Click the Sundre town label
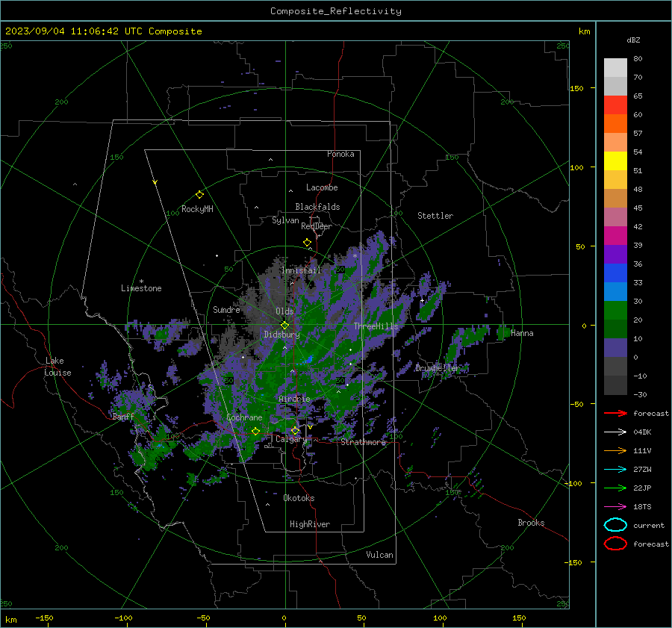672x628 pixels. [226, 309]
